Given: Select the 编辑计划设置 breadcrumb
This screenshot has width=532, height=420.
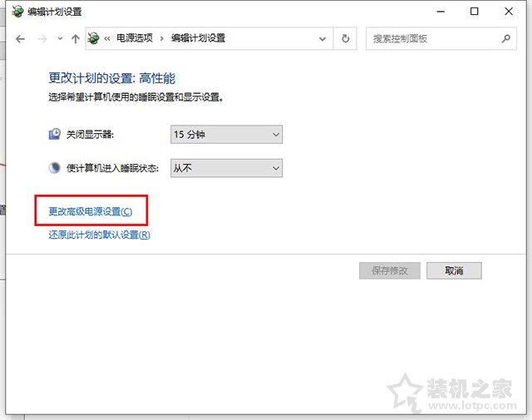Looking at the screenshot, I should point(198,38).
